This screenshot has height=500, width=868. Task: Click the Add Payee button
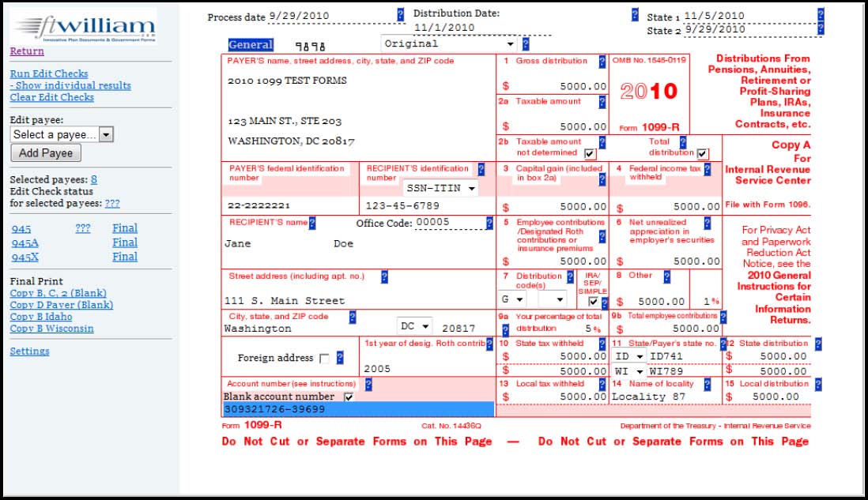pyautogui.click(x=46, y=153)
